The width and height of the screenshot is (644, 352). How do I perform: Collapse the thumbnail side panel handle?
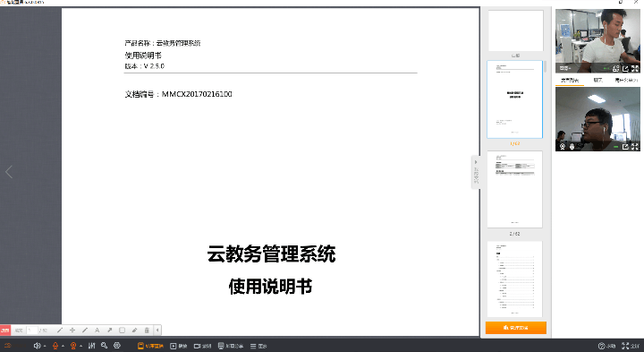[476, 172]
